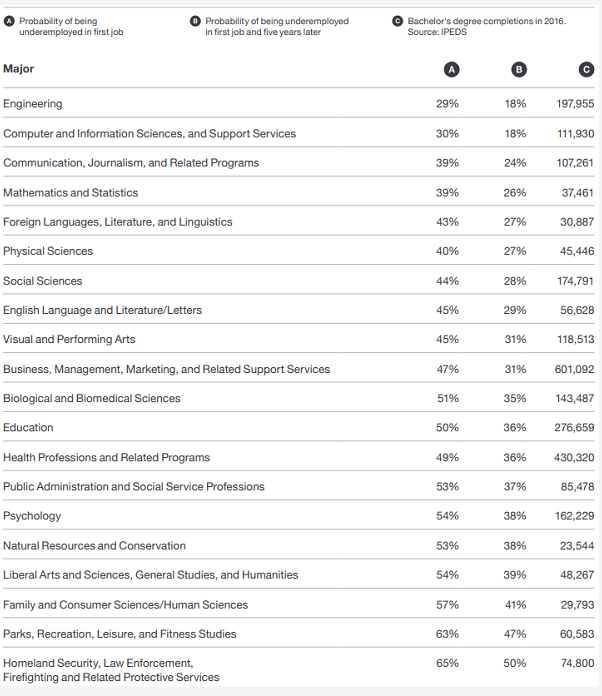602x696 pixels.
Task: Click the Major column header
Action: [19, 69]
